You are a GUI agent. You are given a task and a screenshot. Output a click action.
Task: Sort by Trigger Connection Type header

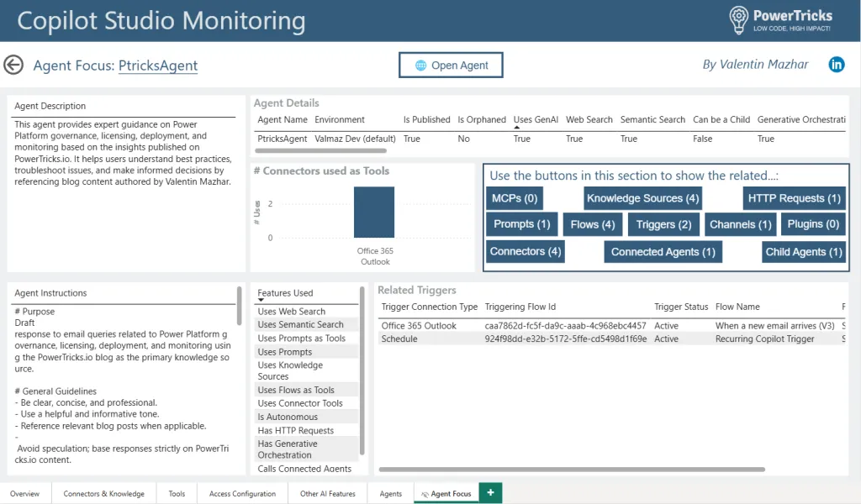point(430,307)
